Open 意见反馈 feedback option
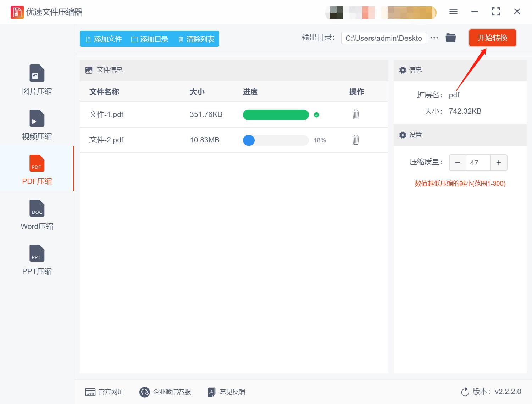 tap(226, 392)
